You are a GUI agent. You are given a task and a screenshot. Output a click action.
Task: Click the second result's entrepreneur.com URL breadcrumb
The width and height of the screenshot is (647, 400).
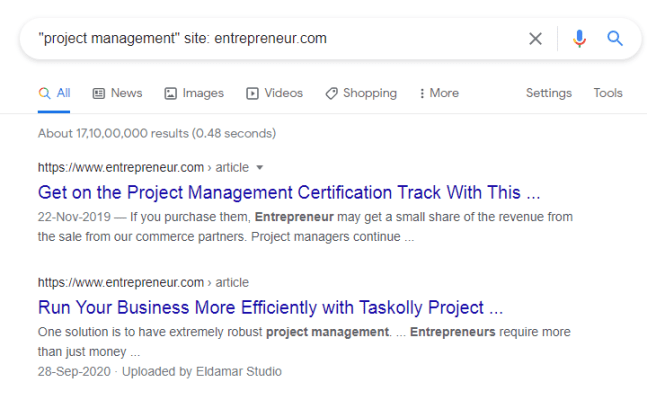143,283
